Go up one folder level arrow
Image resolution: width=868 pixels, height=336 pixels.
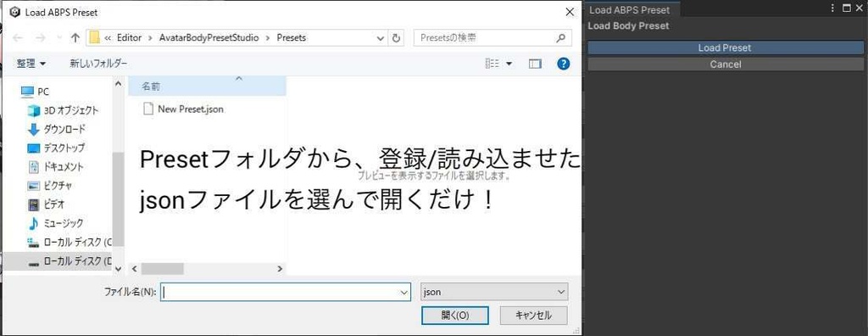75,37
